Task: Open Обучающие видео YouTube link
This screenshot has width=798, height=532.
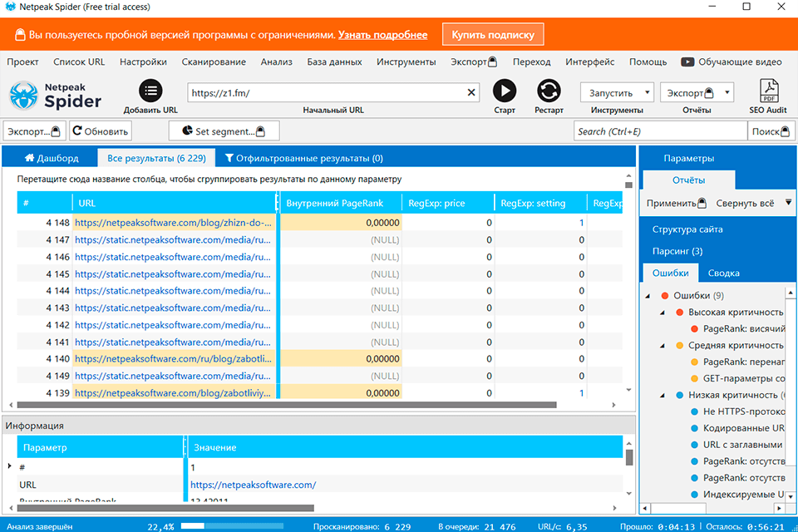Action: 731,62
